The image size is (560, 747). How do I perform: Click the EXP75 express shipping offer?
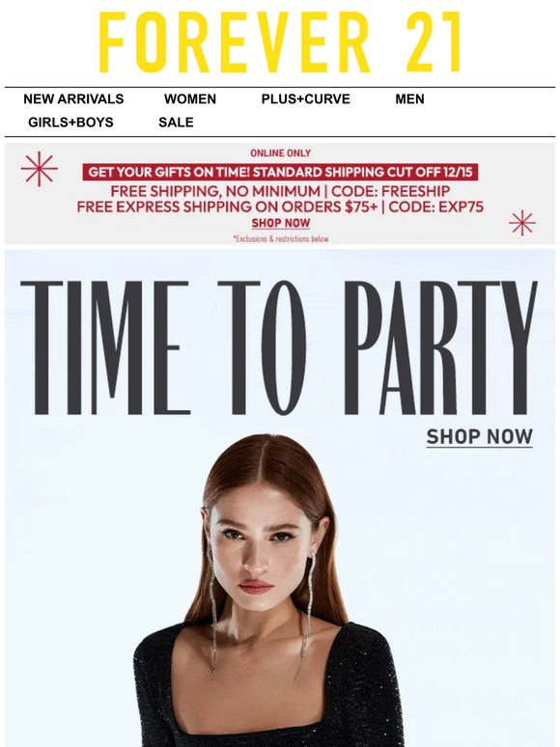(280, 207)
